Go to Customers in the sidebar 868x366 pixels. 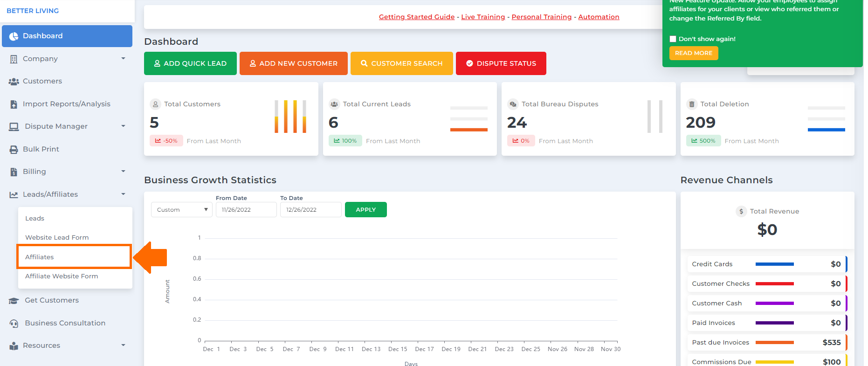pyautogui.click(x=42, y=81)
